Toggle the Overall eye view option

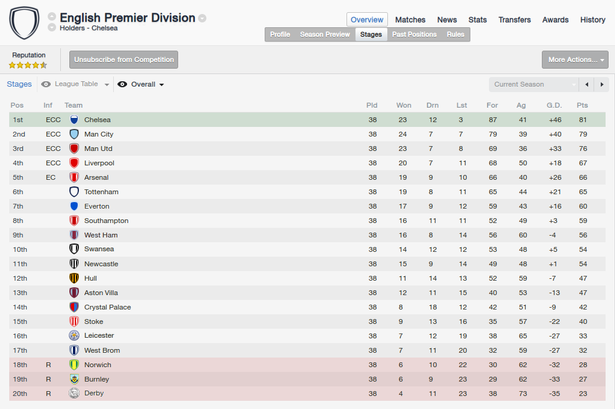122,84
